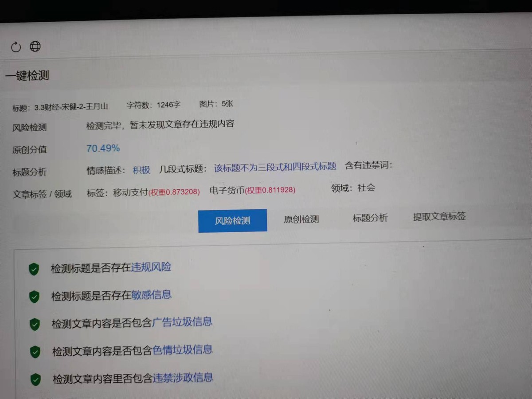The image size is (532, 399).
Task: Switch to the 原创检测 tab
Action: 301,219
